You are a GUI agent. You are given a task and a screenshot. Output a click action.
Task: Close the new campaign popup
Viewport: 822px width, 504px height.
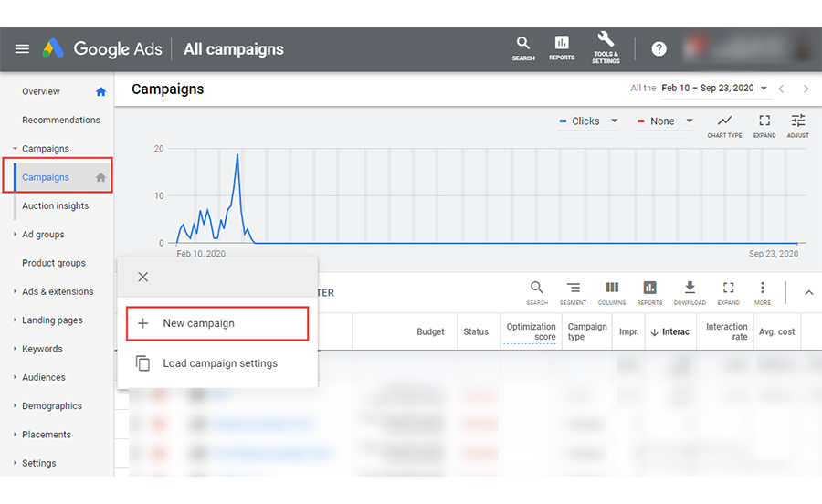tap(142, 278)
